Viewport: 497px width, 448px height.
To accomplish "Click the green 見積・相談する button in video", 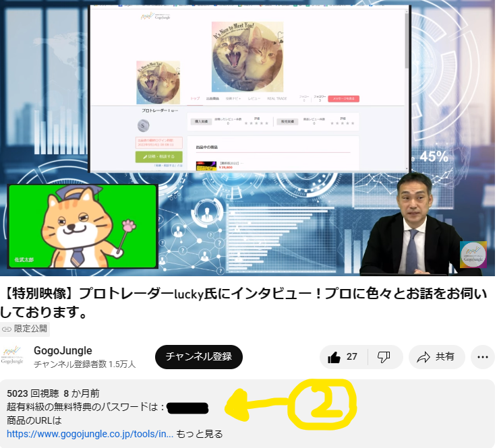I will click(158, 157).
